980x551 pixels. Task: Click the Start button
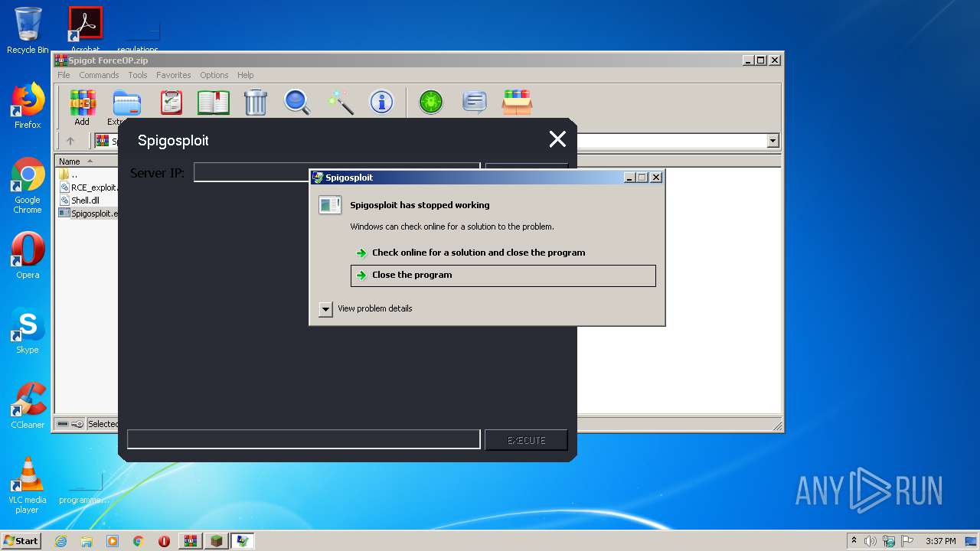21,540
